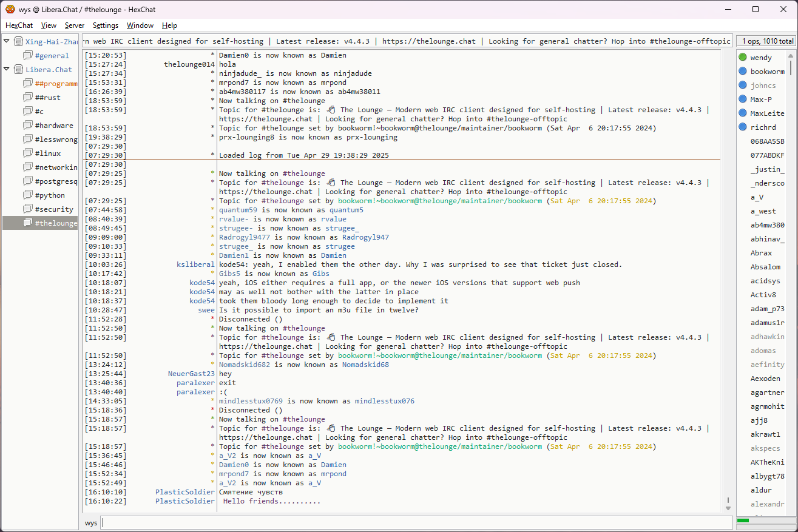This screenshot has height=532, width=798.
Task: Click the "1 ops, 1010 total" user count button
Action: pyautogui.click(x=766, y=41)
